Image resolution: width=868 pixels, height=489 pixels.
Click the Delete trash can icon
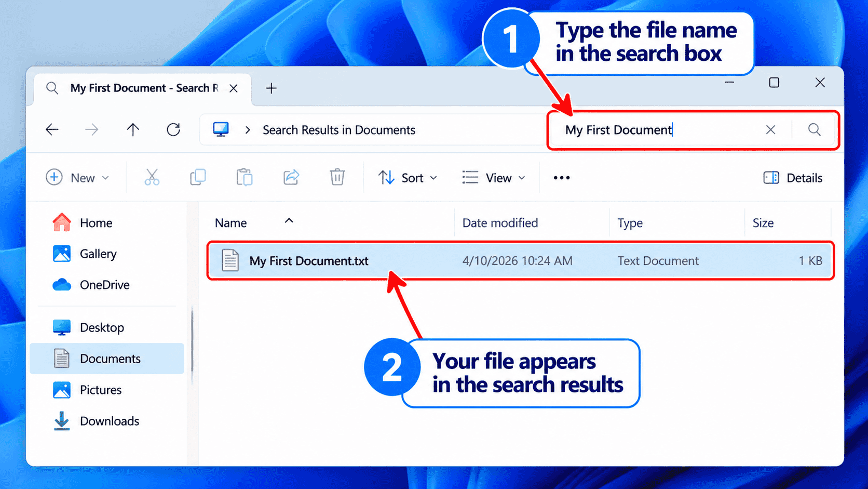[x=337, y=177]
